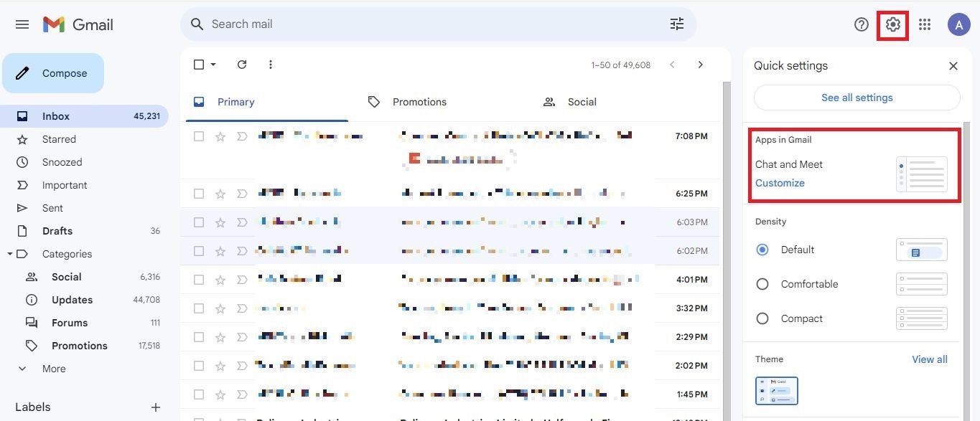The image size is (980, 421).
Task: Select the Comfortable density option
Action: pyautogui.click(x=762, y=284)
